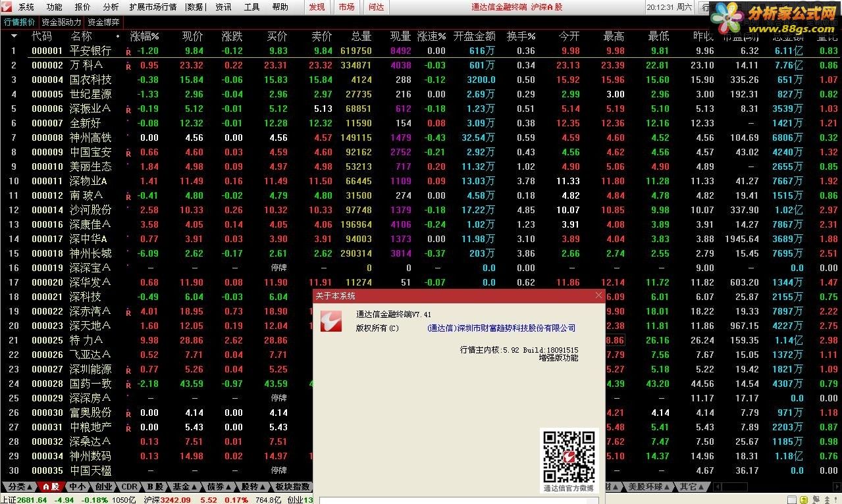Image resolution: width=842 pixels, height=504 pixels.
Task: Click the 上证 index value in status bar
Action: 30,499
